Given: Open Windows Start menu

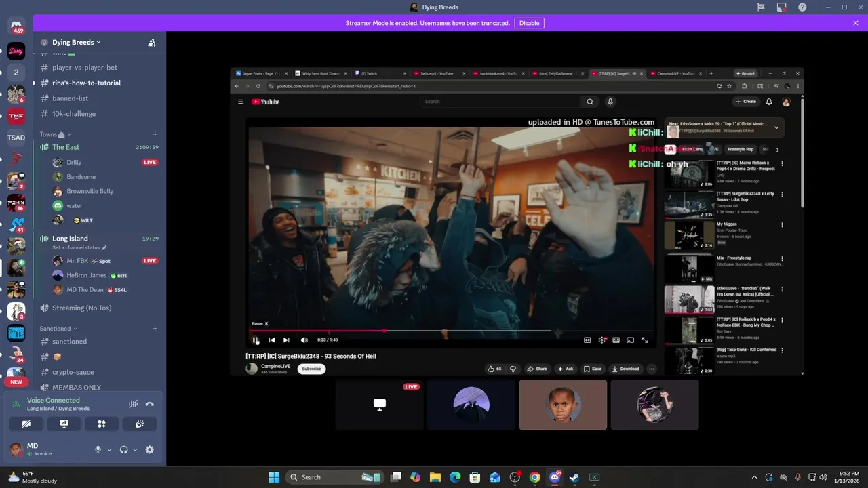Looking at the screenshot, I should point(274,477).
